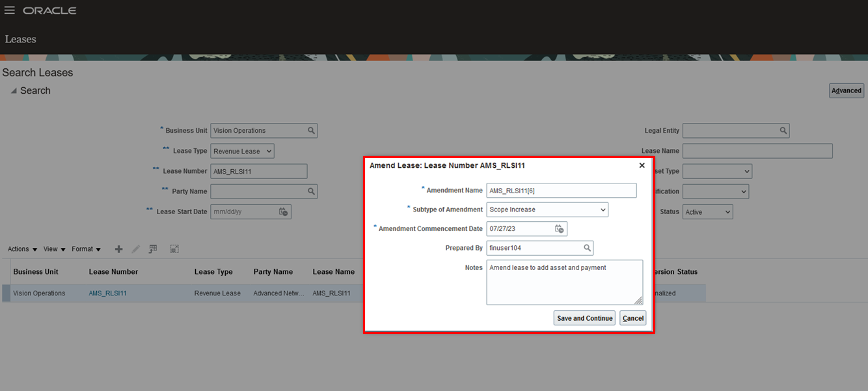Open the Format menu

point(86,249)
